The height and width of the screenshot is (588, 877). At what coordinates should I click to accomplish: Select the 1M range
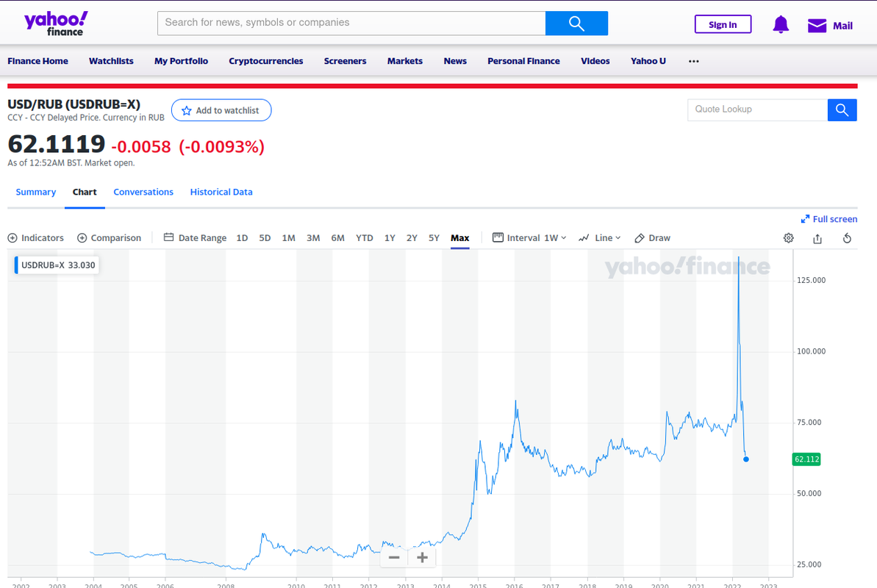coord(289,238)
